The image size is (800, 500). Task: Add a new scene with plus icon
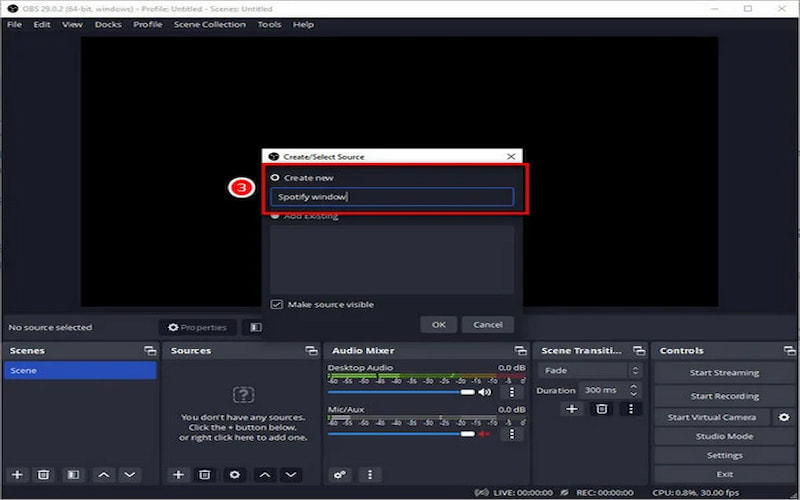click(x=17, y=474)
